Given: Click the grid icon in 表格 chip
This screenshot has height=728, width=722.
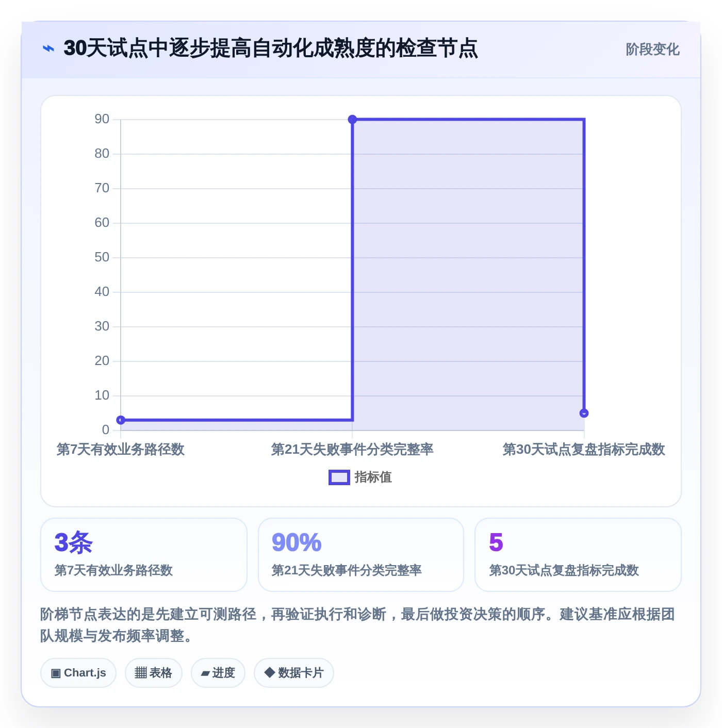Looking at the screenshot, I should pyautogui.click(x=141, y=673).
